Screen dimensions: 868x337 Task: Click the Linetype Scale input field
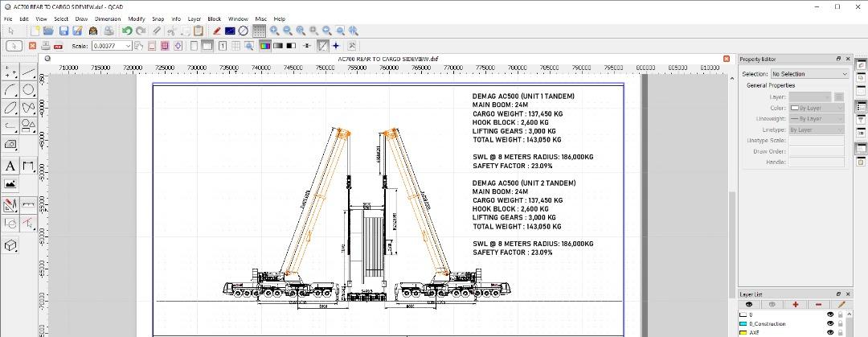pyautogui.click(x=817, y=140)
